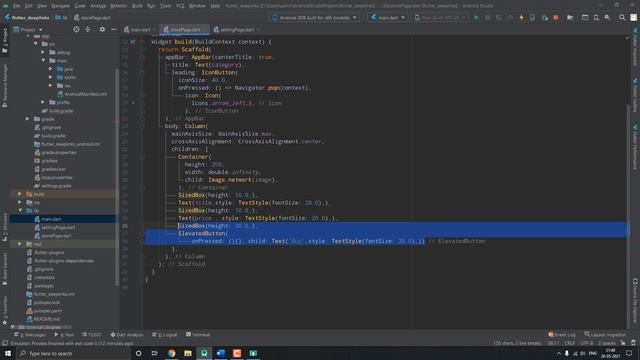Switch to the main.dart editor tab
Viewport: 640px width, 360px height.
point(138,29)
